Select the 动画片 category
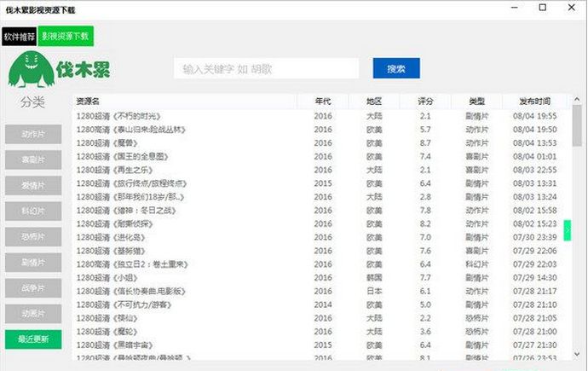Screen dimensions: 588x371 tap(33, 314)
